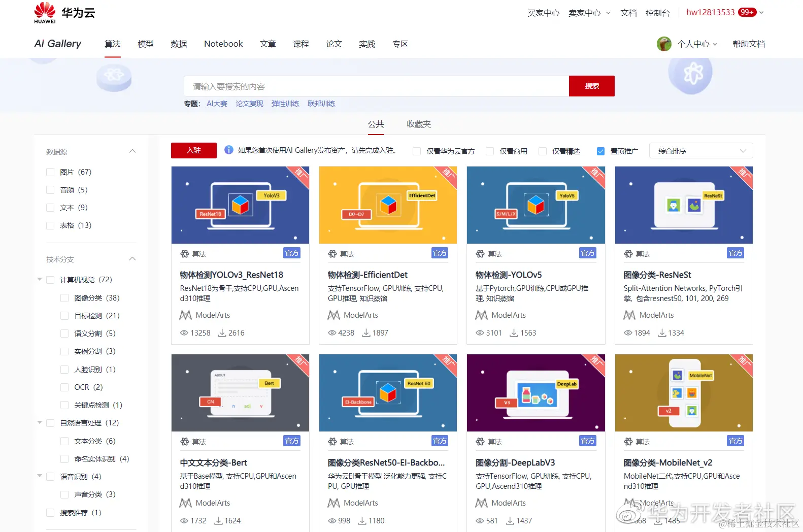Viewport: 803px width, 532px height.
Task: Switch to the 模型 tab
Action: [x=146, y=44]
